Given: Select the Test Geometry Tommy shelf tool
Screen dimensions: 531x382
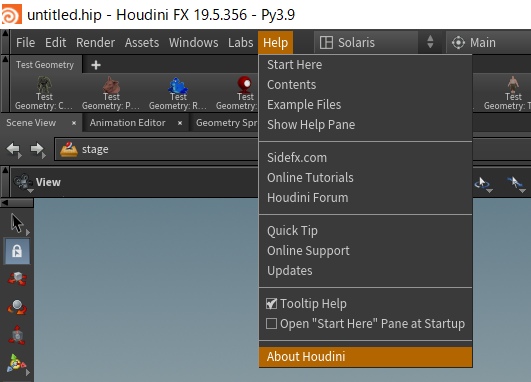Looking at the screenshot, I should pos(507,93).
